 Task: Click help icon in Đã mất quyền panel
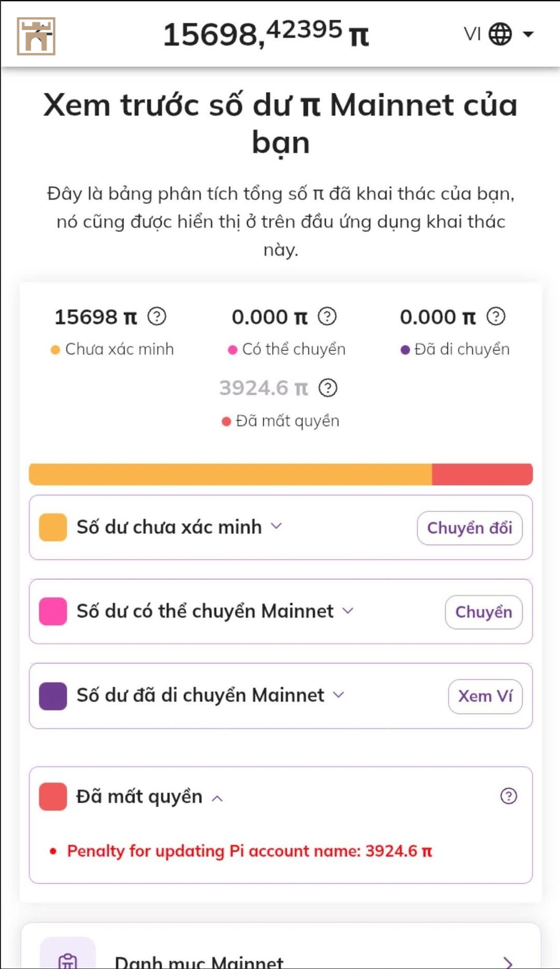point(509,796)
